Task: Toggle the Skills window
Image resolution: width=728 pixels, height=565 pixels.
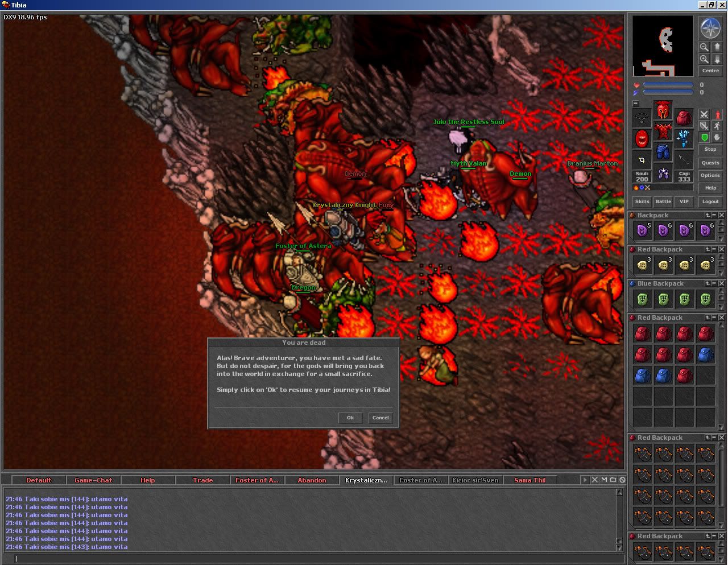Action: [x=642, y=201]
